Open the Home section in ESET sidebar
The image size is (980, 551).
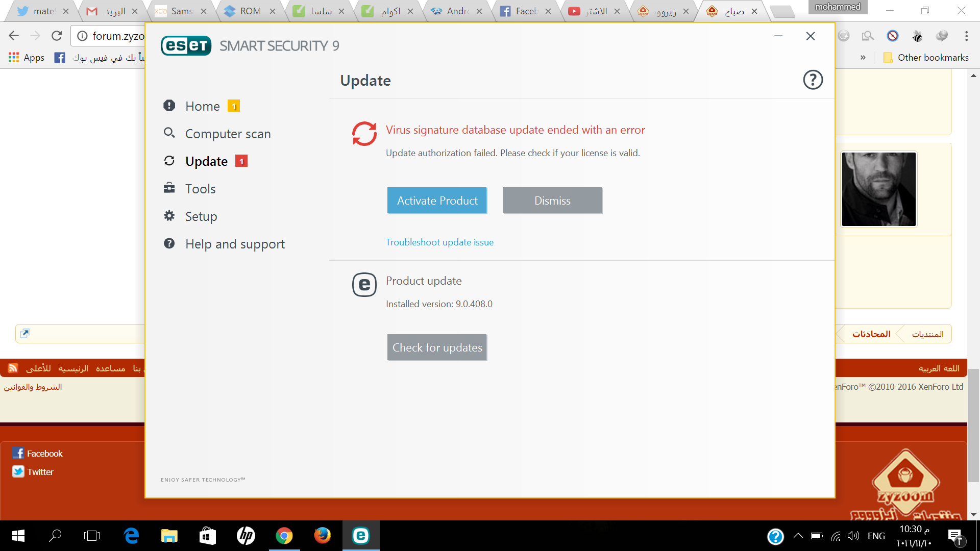pos(202,106)
